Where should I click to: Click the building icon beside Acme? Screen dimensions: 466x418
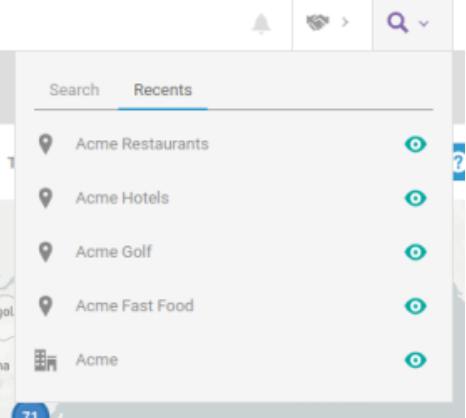[46, 360]
